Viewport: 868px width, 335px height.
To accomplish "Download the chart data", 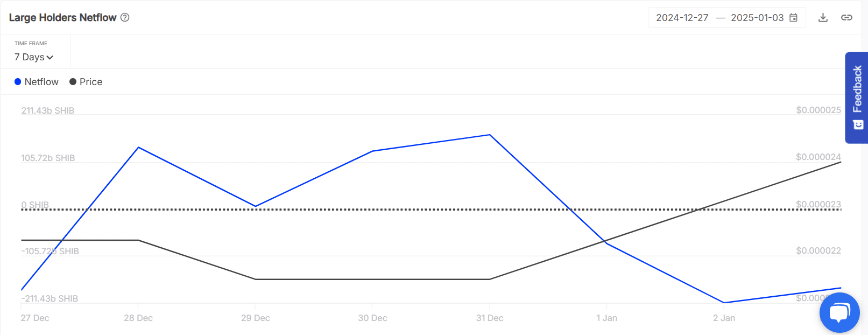I will point(823,18).
